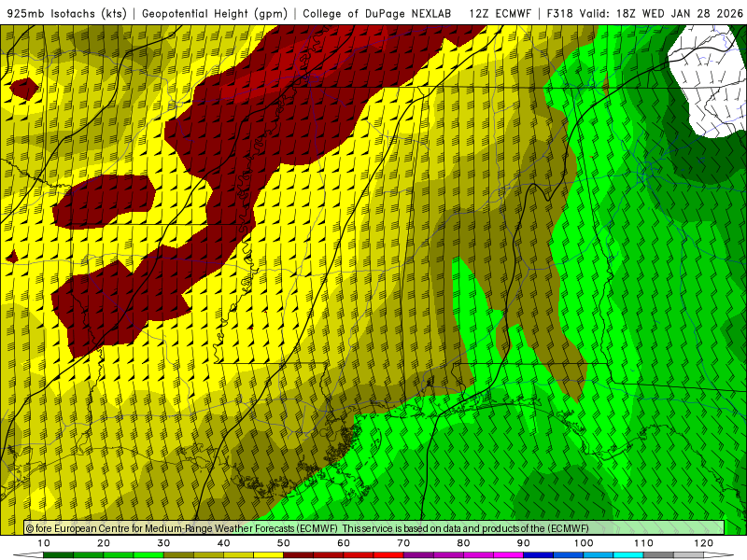Click the "12Z ECMWF" model run label
Image resolution: width=747 pixels, height=560 pixels.
click(x=500, y=13)
